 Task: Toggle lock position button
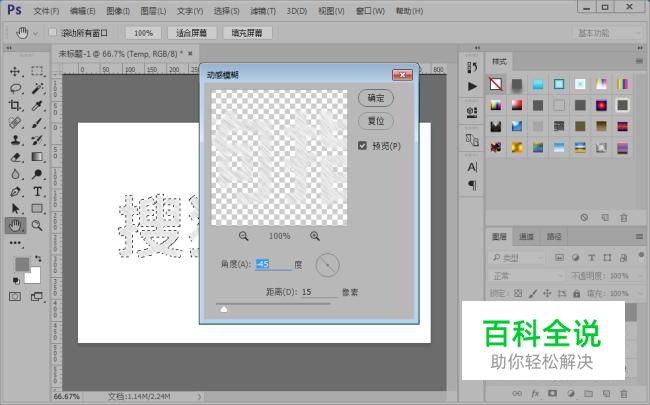[547, 293]
